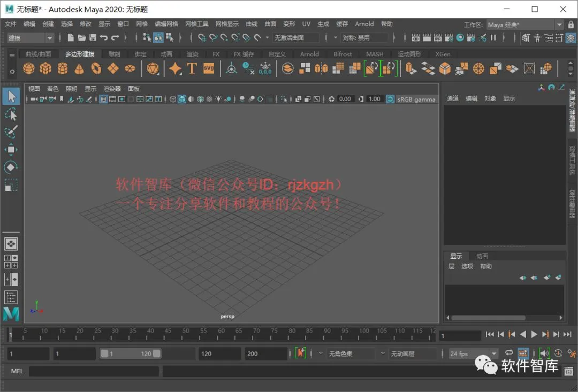Go to the start of playback range
This screenshot has height=392, width=578.
tap(490, 335)
